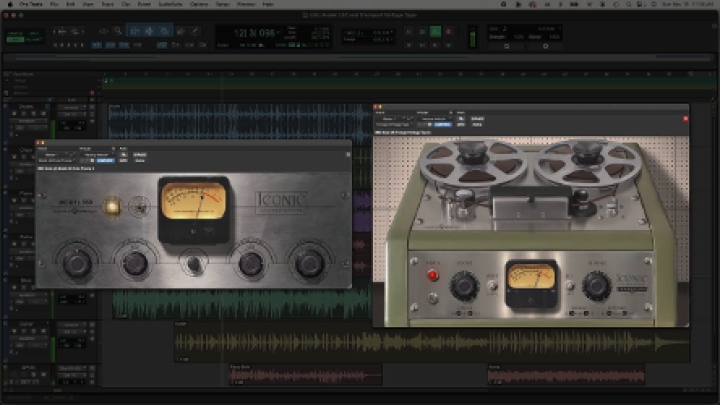Toggle the highlighted green edit mode button

click(x=15, y=39)
